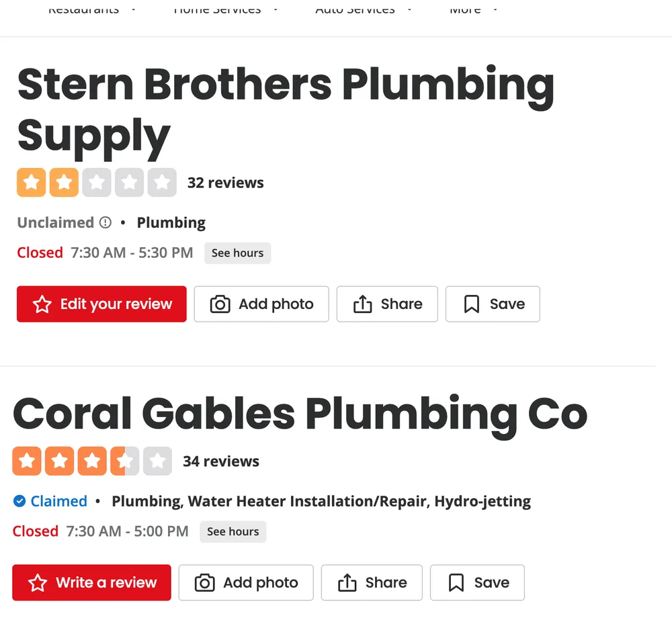
Task: Click the Edit your review button
Action: pyautogui.click(x=101, y=304)
